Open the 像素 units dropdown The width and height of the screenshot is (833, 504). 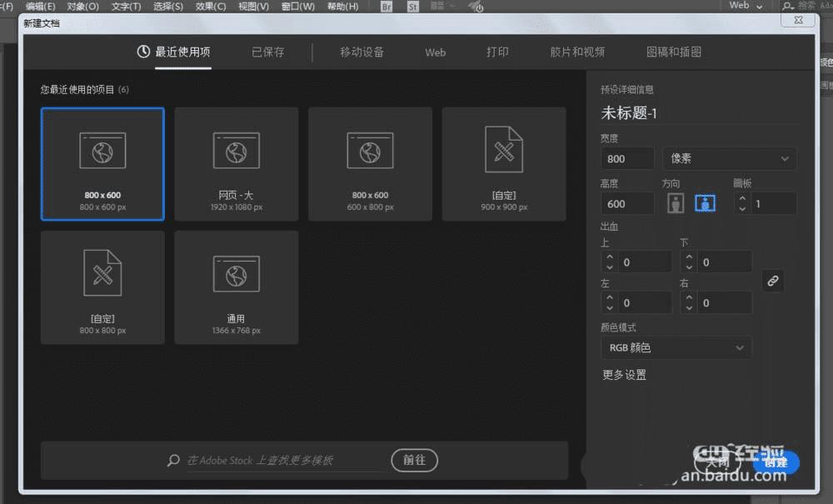point(730,159)
